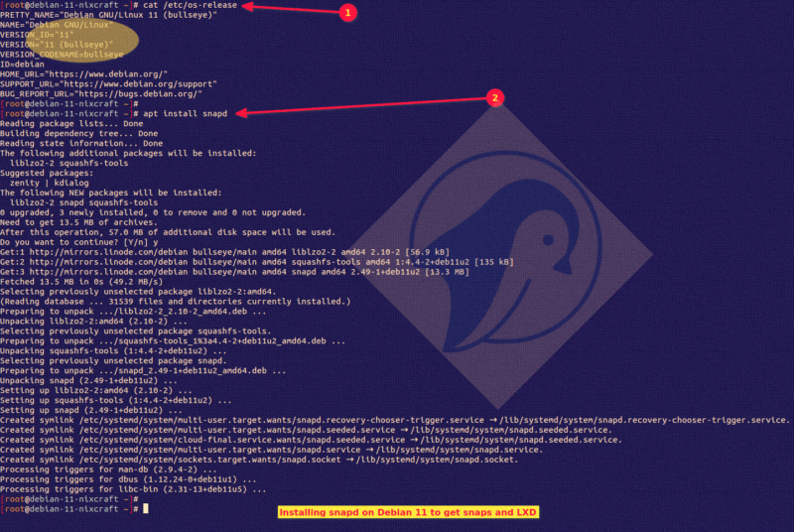Click 'Reading package lists... Done' line
Screen dimensions: 794x532
71,123
